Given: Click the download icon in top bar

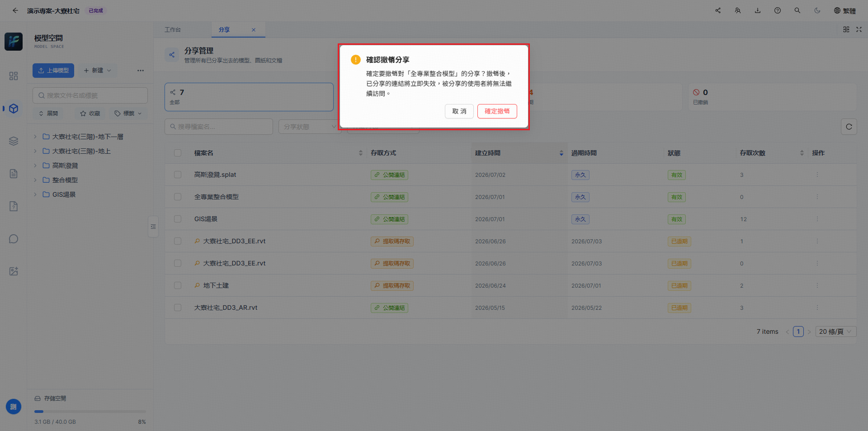Looking at the screenshot, I should (x=758, y=10).
